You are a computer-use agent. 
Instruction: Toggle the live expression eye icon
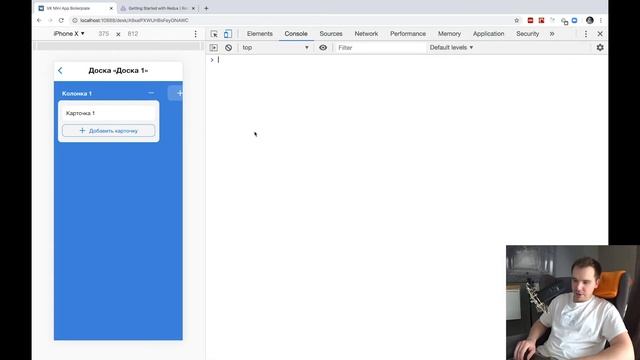click(323, 48)
